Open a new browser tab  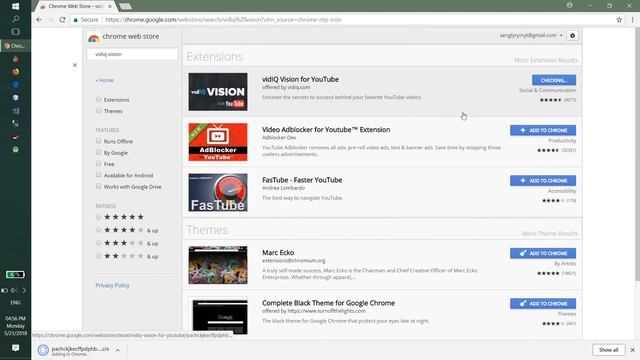(125, 6)
